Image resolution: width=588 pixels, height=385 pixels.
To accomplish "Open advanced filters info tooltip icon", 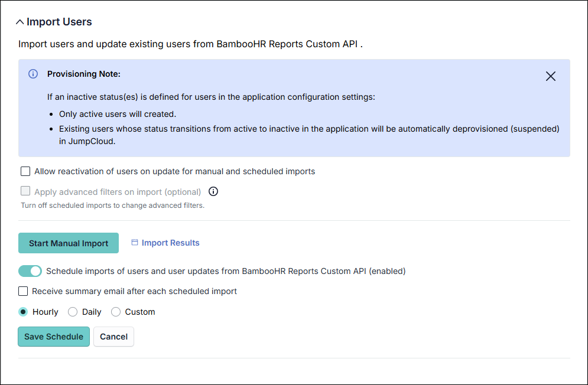I will tap(213, 191).
